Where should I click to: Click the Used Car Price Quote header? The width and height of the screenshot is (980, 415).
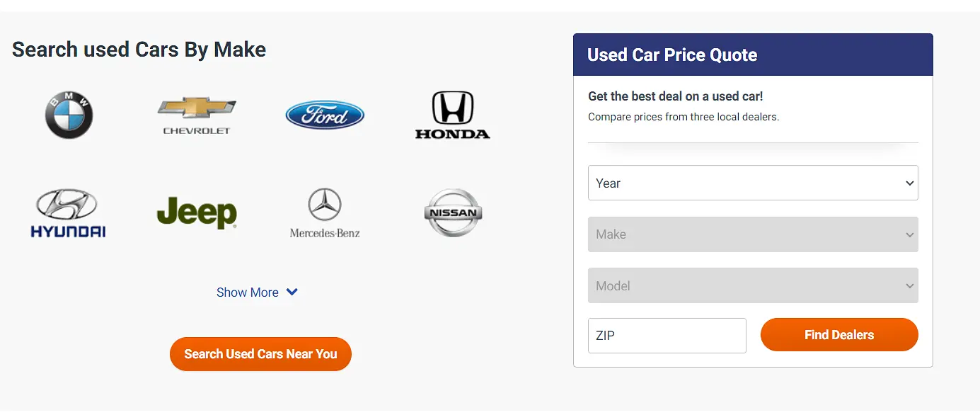(672, 55)
